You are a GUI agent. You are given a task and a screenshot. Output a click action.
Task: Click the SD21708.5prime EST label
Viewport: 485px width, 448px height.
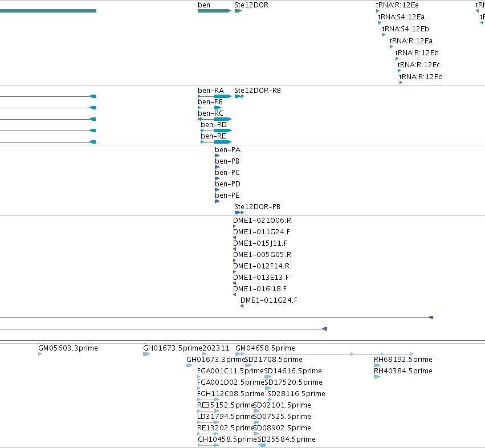pyautogui.click(x=274, y=360)
